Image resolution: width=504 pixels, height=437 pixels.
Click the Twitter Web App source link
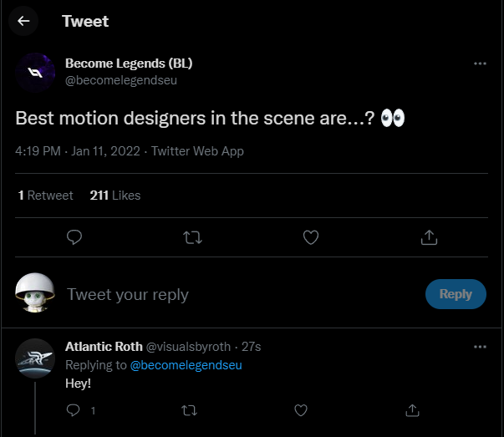(x=197, y=151)
